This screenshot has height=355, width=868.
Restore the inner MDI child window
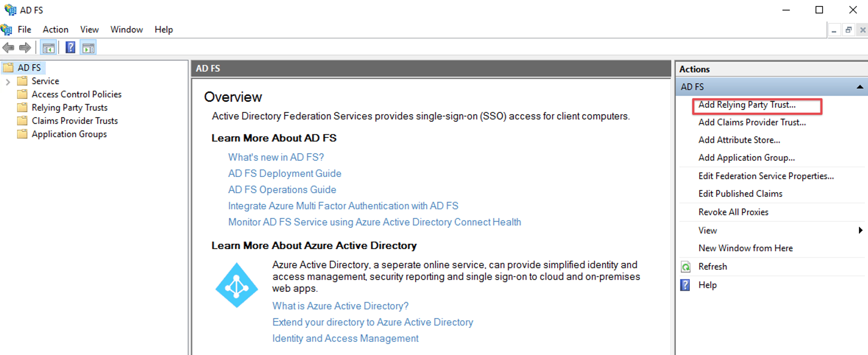[848, 30]
